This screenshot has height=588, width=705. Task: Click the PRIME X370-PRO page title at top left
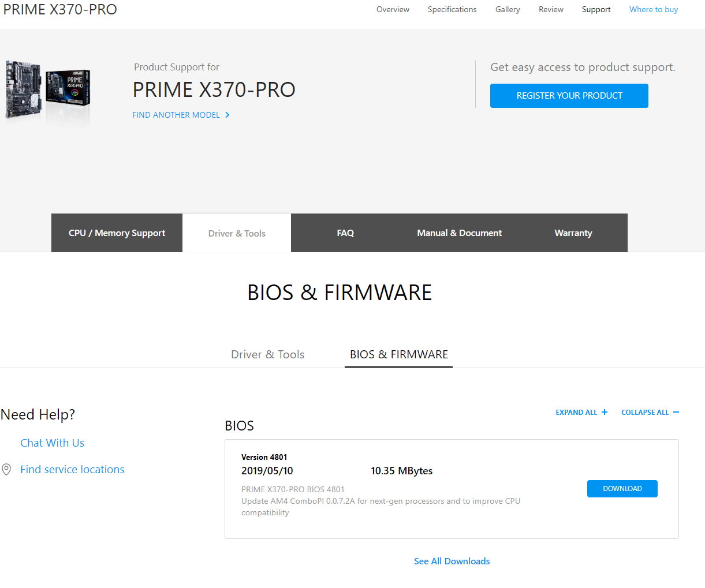60,9
